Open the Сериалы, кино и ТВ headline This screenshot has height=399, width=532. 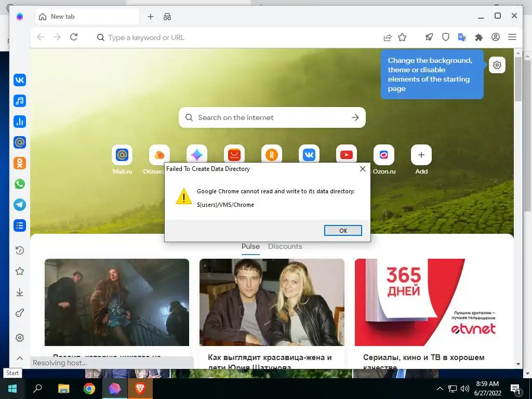[424, 362]
